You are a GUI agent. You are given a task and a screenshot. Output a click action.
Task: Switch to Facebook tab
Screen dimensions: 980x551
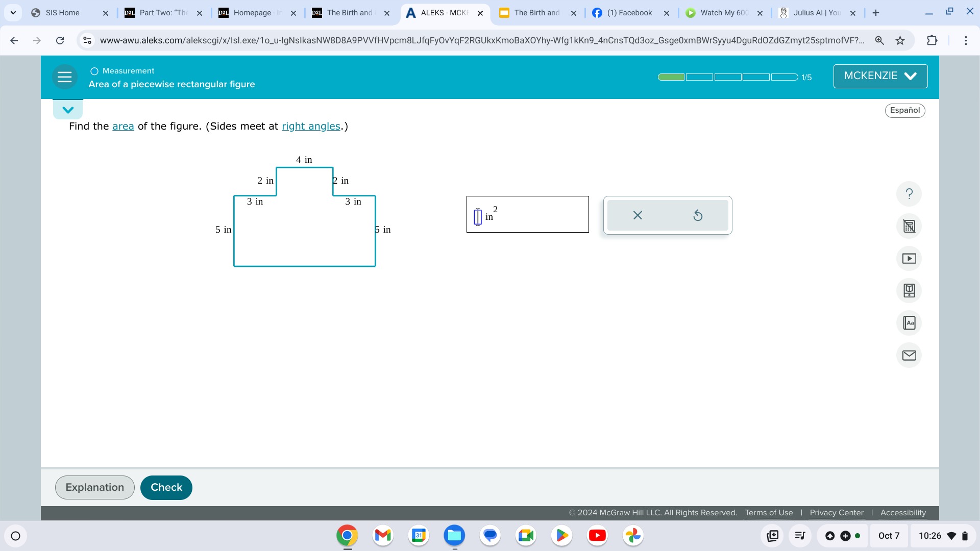click(630, 13)
